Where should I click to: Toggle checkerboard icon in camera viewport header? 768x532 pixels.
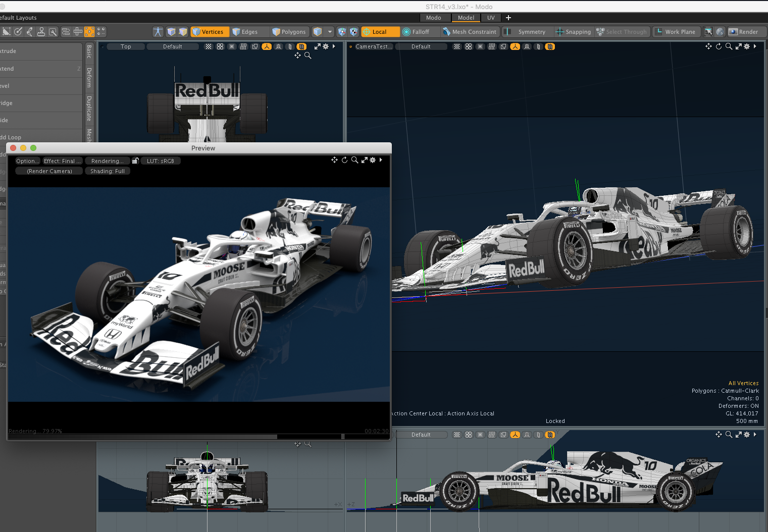point(457,46)
